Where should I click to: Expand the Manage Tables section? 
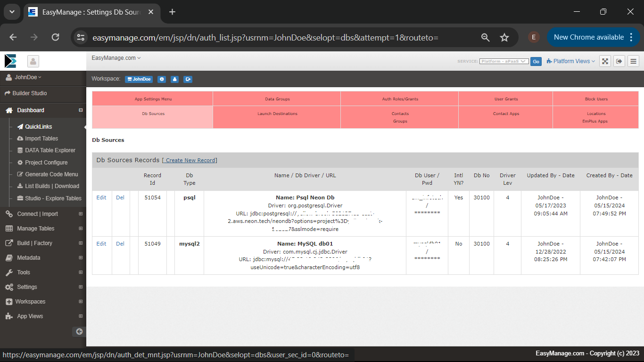[x=81, y=229]
